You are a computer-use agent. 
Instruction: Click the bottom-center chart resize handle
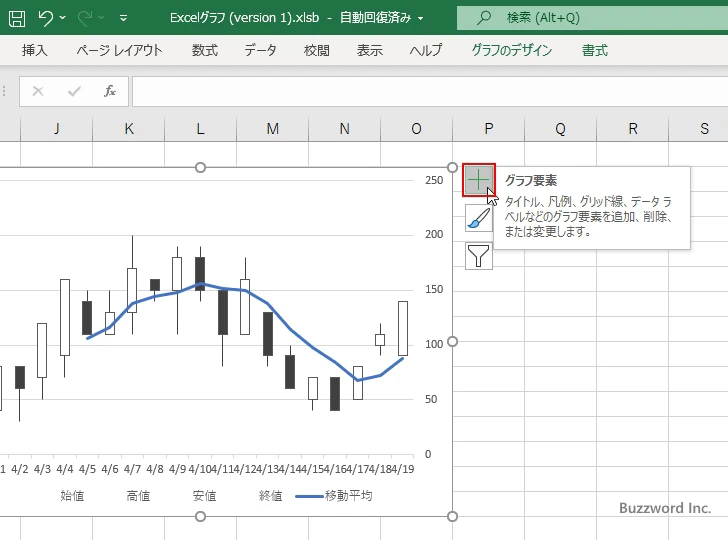[200, 516]
